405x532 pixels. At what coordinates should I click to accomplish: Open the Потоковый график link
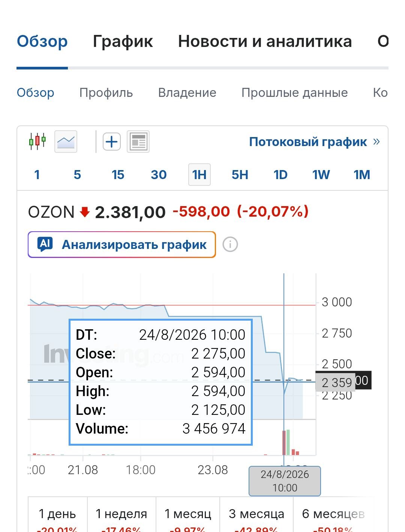click(x=308, y=142)
